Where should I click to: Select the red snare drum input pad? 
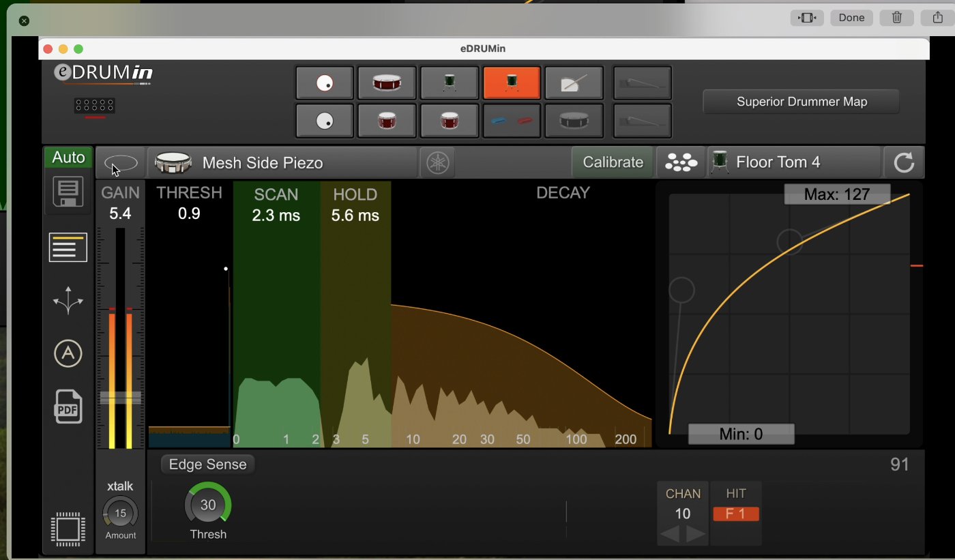tap(387, 83)
